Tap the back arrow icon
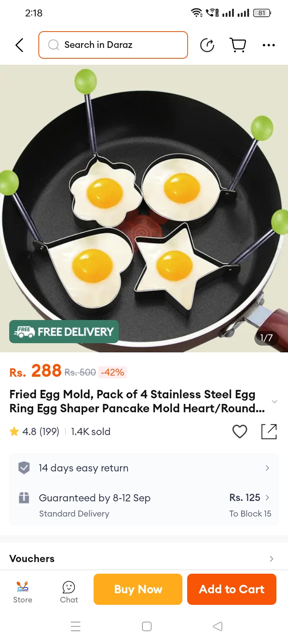 click(x=19, y=45)
